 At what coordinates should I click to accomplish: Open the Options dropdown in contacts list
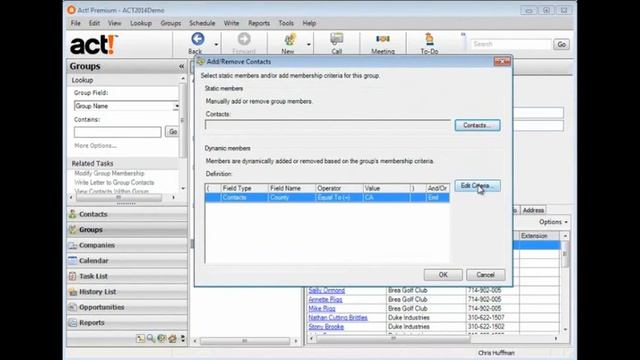[x=553, y=222]
